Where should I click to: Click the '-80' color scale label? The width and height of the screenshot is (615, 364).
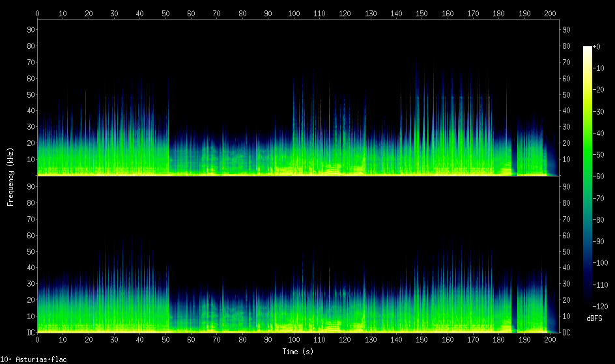(x=598, y=220)
